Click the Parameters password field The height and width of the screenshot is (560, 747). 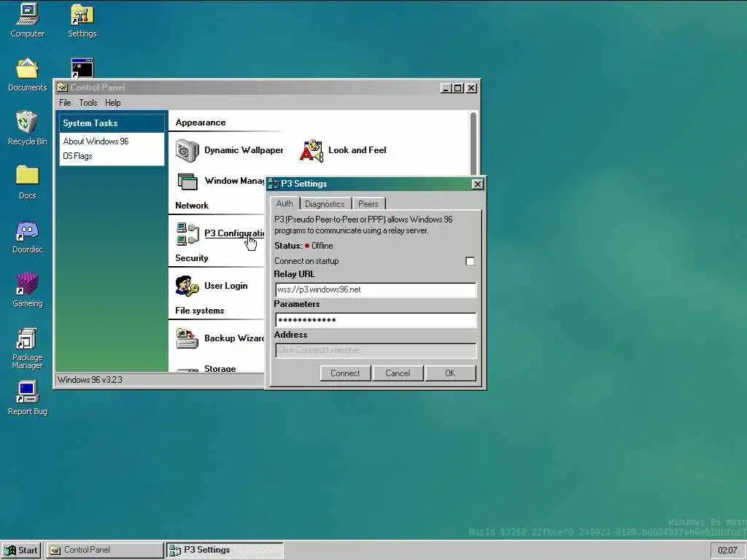376,319
